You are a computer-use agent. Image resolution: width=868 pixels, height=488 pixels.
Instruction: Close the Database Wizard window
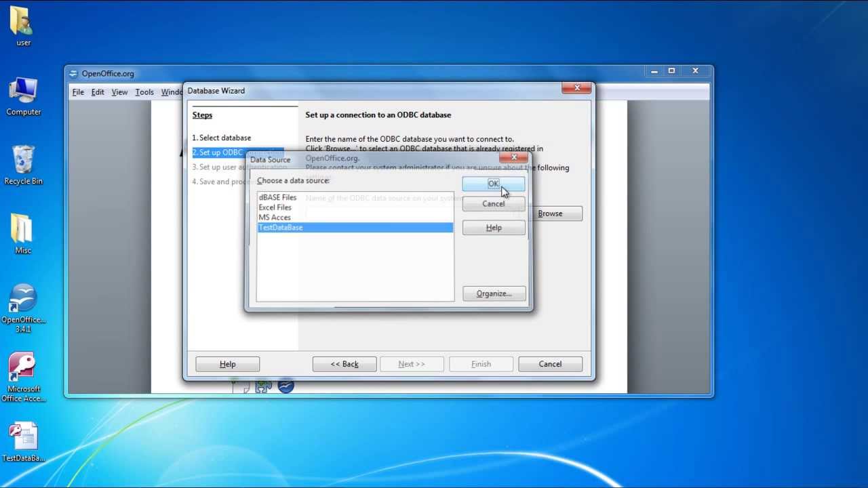click(577, 87)
